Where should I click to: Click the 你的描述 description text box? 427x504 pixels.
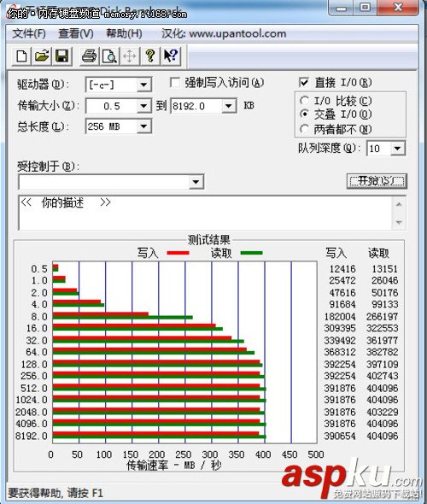pyautogui.click(x=206, y=213)
